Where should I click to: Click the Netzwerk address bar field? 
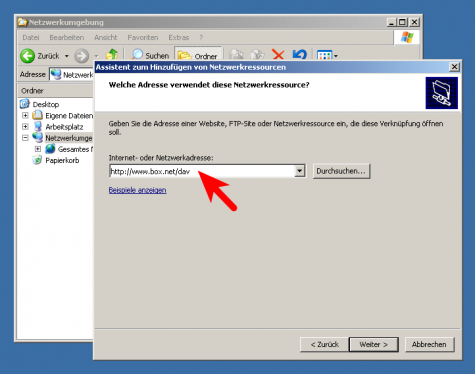pos(72,75)
